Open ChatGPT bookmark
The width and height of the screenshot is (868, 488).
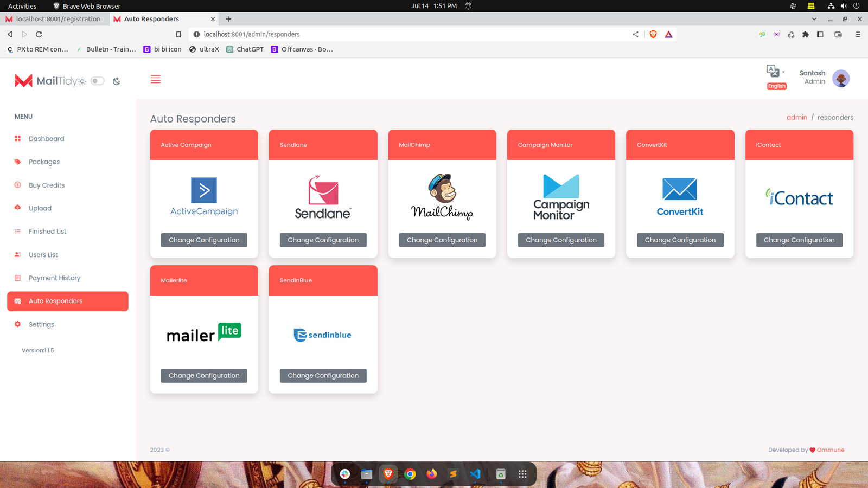click(x=245, y=49)
